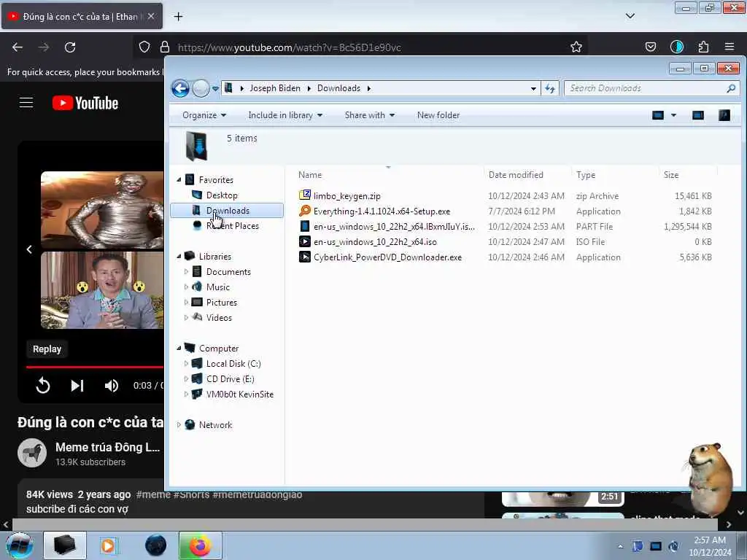
Task: Toggle the preview pane icon
Action: click(698, 115)
